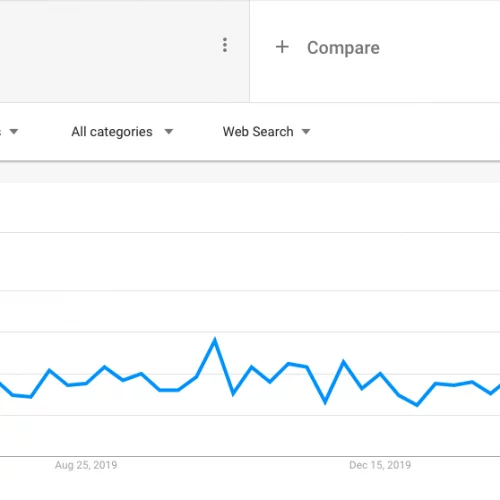Click the trend line's right edge at the chart boundary

click(x=498, y=387)
